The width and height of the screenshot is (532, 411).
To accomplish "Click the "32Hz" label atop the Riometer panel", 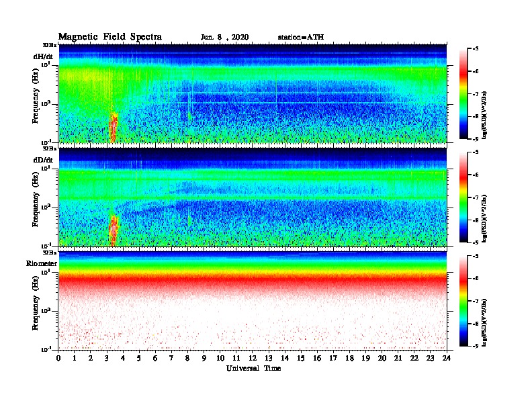I will [x=50, y=253].
